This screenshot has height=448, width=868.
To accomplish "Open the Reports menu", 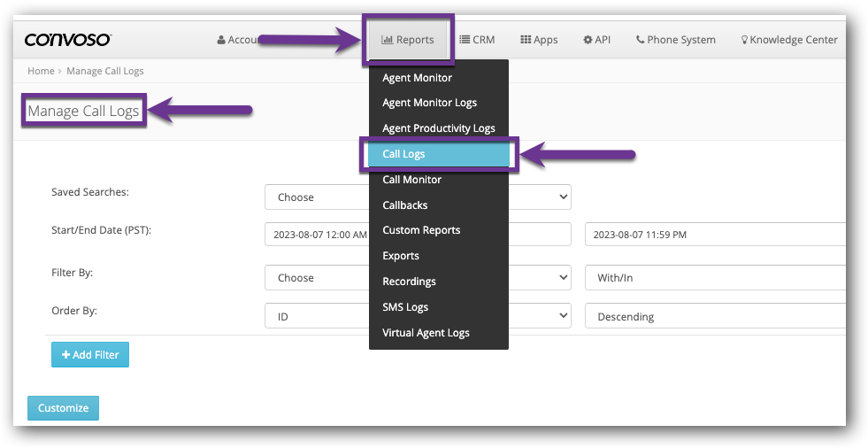I will pos(408,40).
